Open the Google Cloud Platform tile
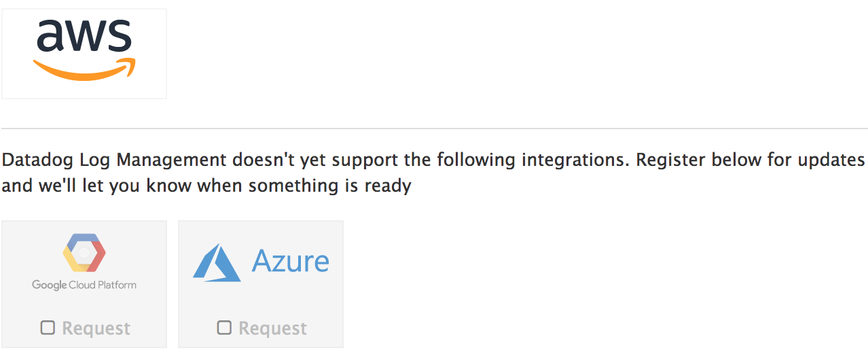 (84, 284)
